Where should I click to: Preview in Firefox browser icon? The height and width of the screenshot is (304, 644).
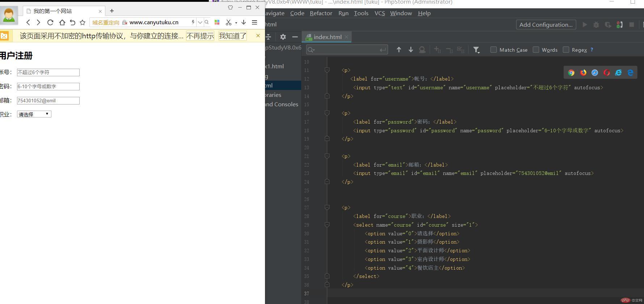tap(583, 73)
